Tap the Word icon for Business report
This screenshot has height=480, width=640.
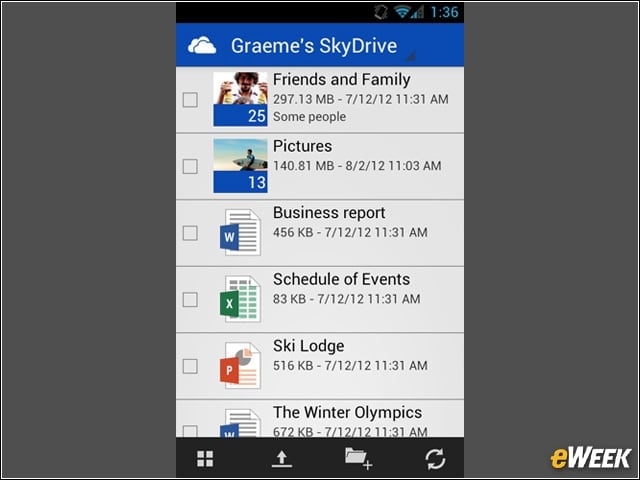(x=240, y=232)
